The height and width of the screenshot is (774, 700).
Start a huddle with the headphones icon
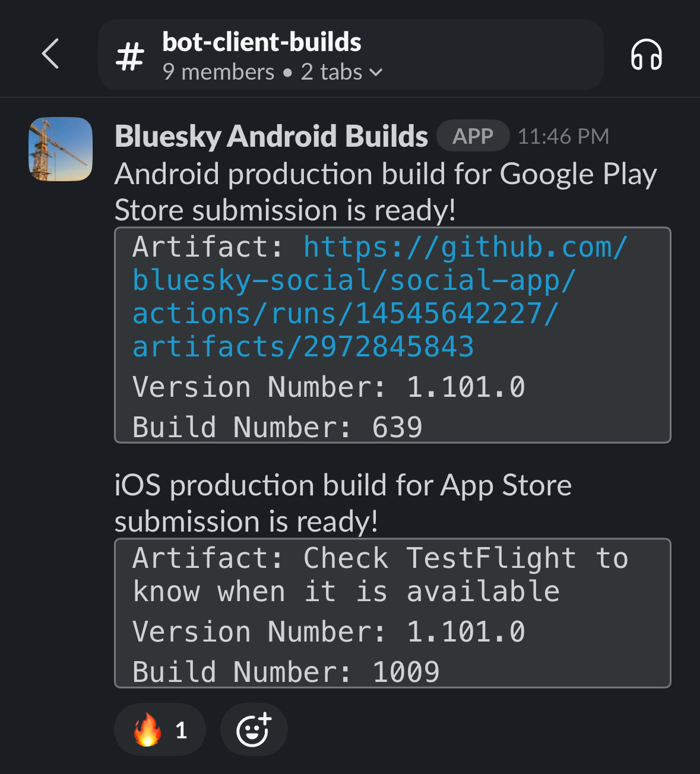pos(647,55)
